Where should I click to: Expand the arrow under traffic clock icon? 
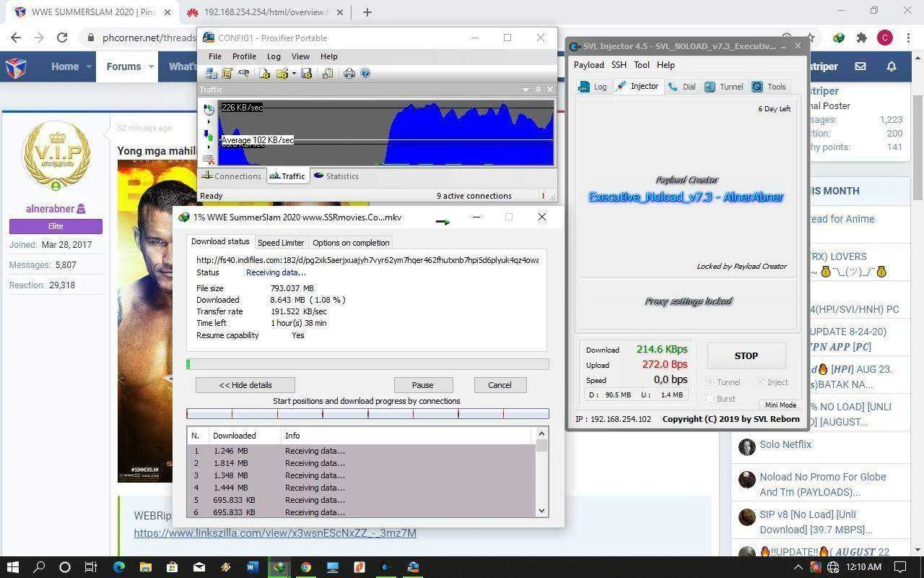pyautogui.click(x=209, y=121)
